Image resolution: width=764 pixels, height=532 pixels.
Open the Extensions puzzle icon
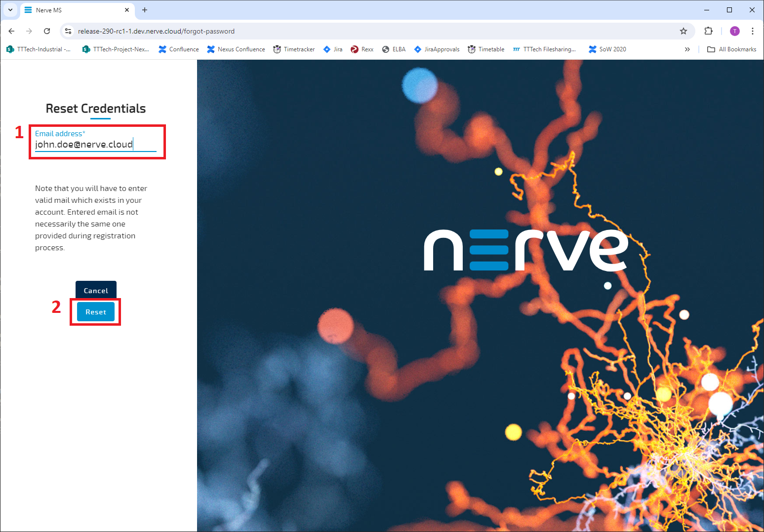point(708,31)
